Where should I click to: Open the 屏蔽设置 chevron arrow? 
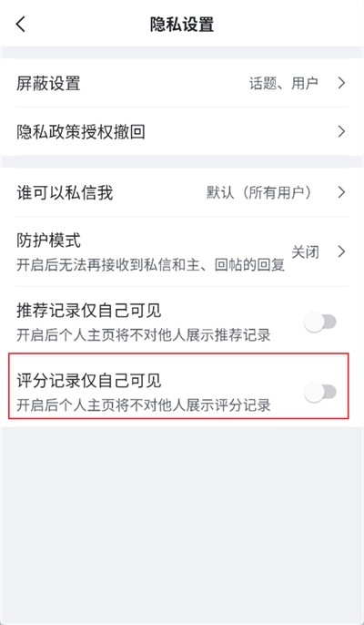341,83
